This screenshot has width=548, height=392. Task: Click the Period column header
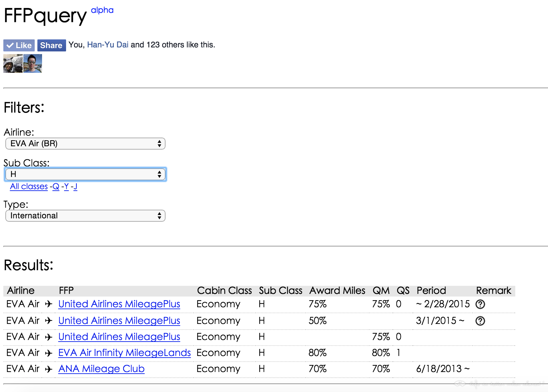(x=431, y=290)
